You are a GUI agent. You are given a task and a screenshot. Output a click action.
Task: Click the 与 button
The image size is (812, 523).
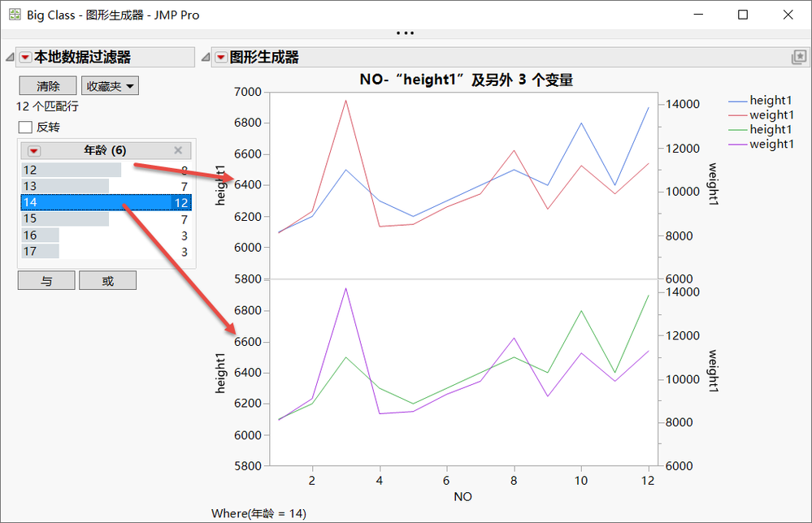[x=46, y=280]
